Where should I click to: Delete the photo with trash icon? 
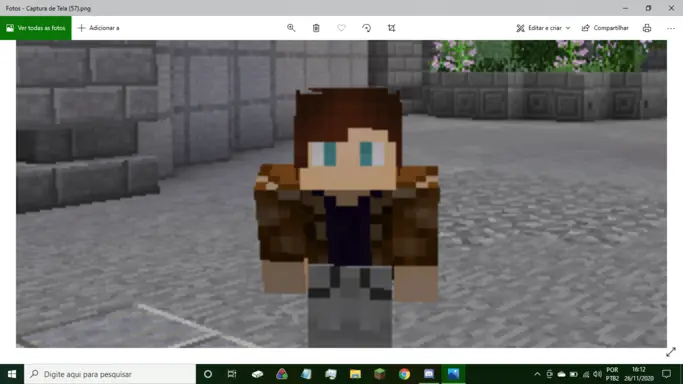pos(316,28)
